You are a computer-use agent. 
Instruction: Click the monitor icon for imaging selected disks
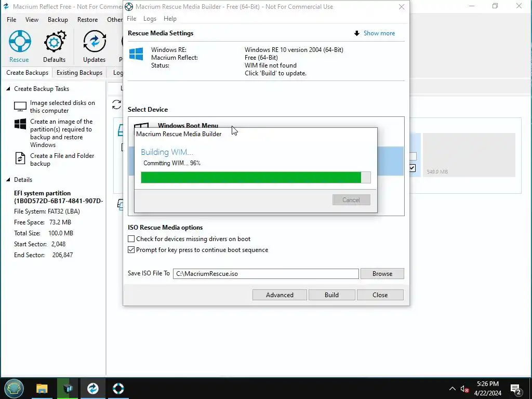click(x=20, y=107)
